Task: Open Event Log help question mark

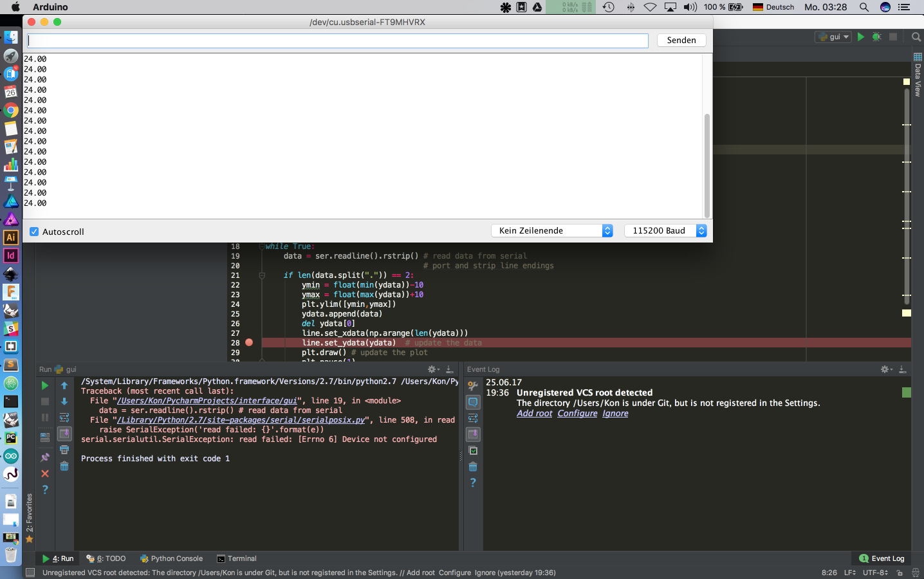Action: click(x=473, y=482)
